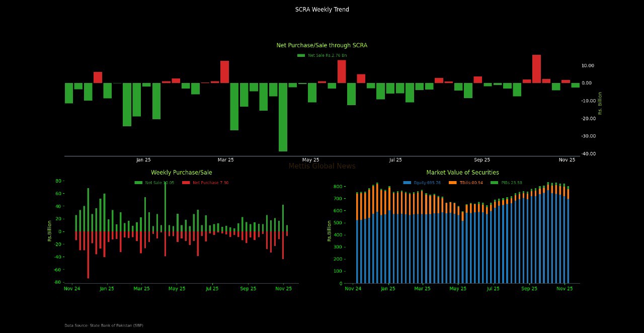
Task: Click the -40.00 value on top chart axis
Action: pyautogui.click(x=588, y=153)
